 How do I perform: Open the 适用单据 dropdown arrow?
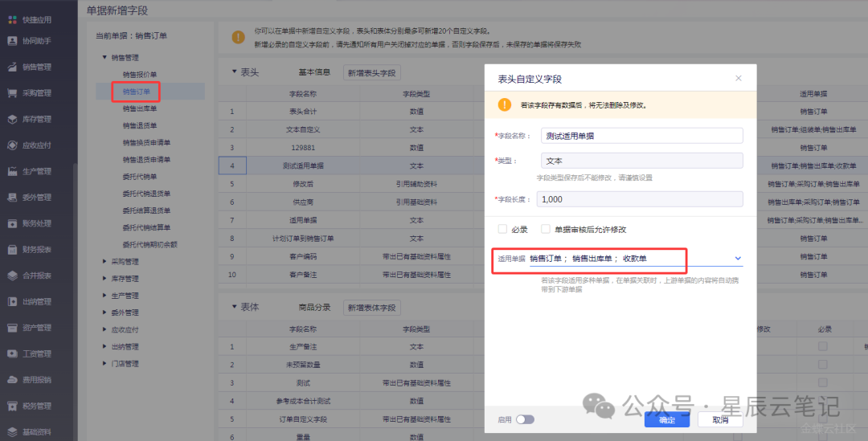click(x=738, y=259)
